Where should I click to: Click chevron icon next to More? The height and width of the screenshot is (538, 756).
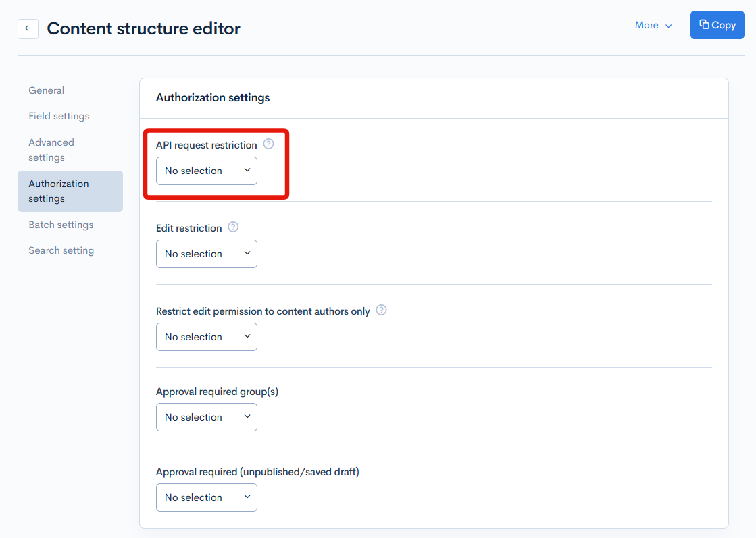click(669, 26)
